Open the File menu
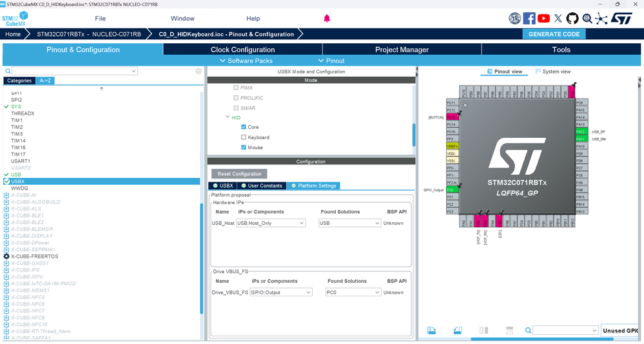644x344 pixels. click(100, 19)
